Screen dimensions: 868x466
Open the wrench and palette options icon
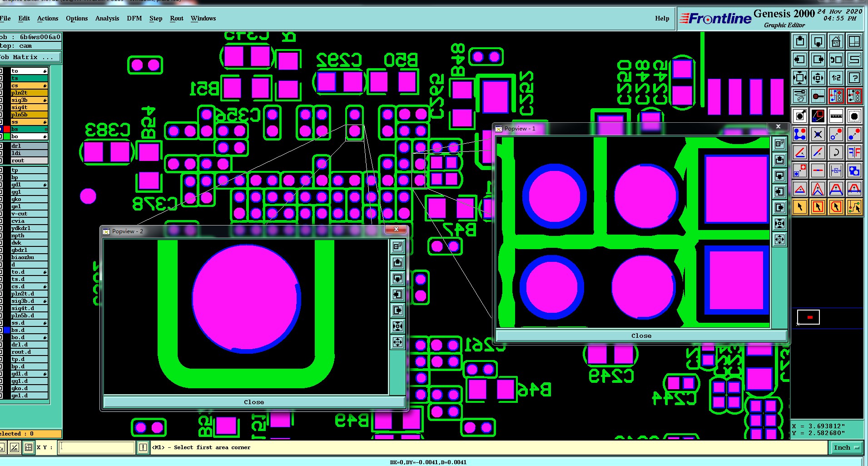coord(800,96)
